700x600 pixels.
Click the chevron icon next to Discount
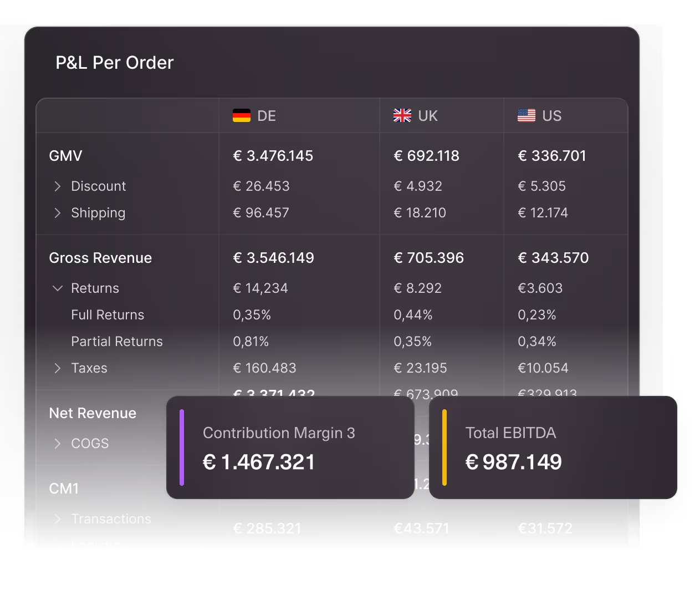coord(57,186)
